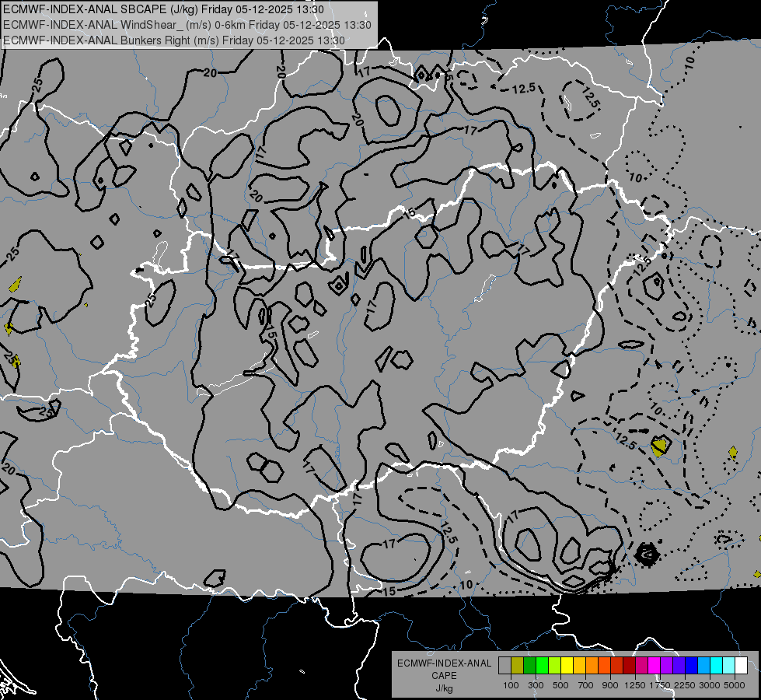Select the dark red legend swatch
Screen dimensions: 761x700
coord(629,665)
